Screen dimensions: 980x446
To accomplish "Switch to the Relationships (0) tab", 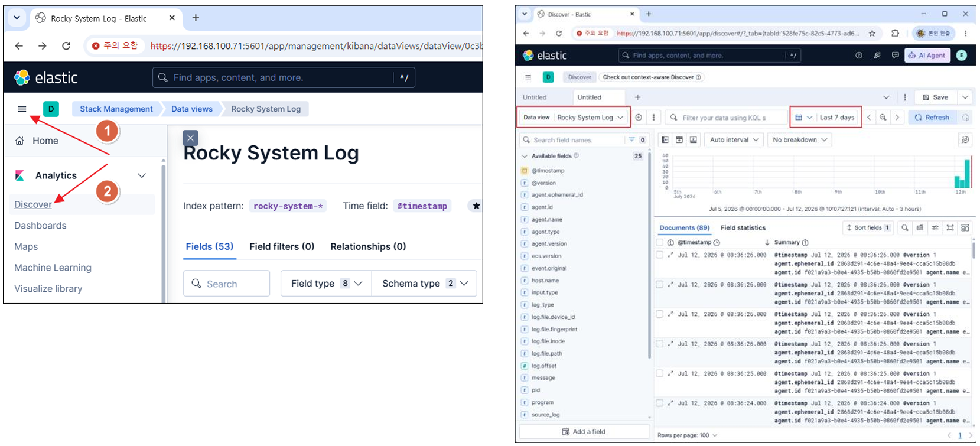I will coord(368,246).
